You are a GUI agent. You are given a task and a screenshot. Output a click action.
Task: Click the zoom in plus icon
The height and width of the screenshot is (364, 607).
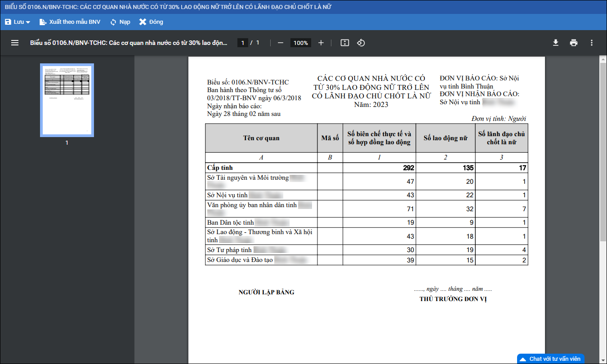[321, 43]
